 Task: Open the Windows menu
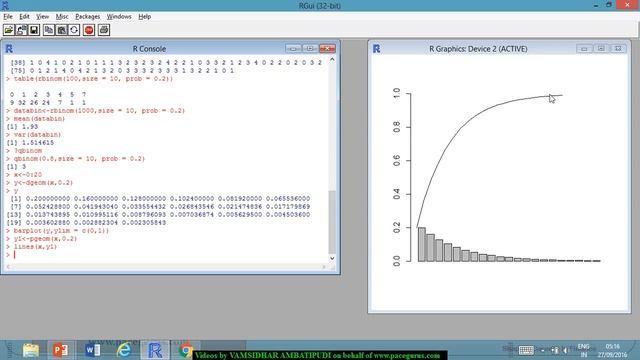pos(119,16)
